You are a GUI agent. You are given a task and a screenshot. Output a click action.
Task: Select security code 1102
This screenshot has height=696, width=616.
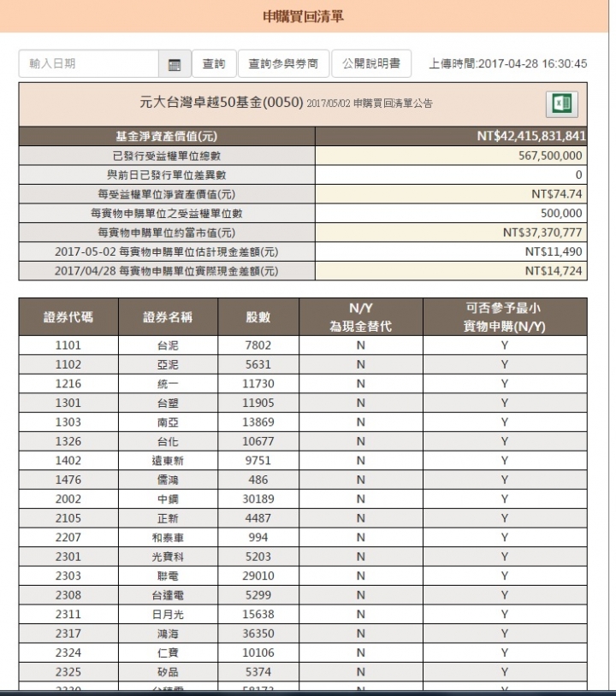pyautogui.click(x=68, y=364)
